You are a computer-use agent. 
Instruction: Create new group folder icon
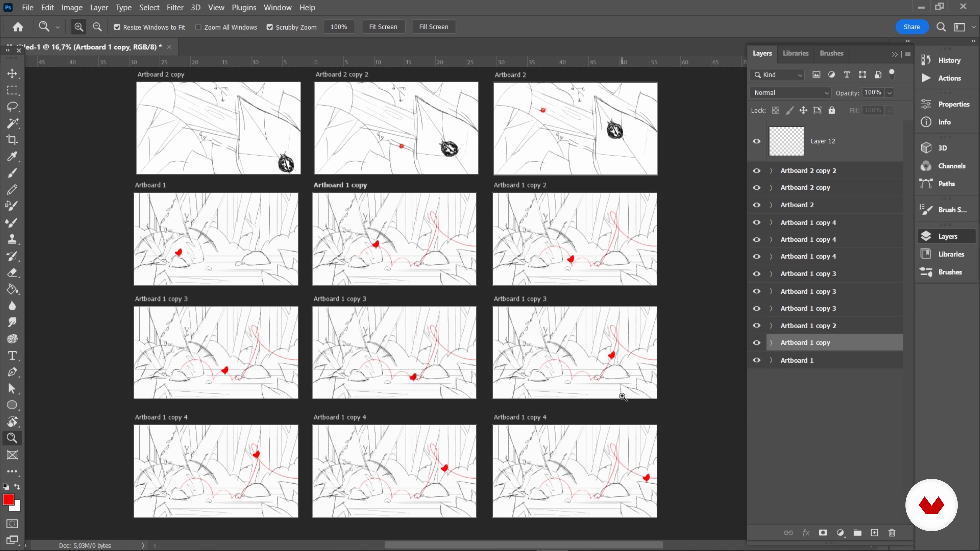pos(857,533)
